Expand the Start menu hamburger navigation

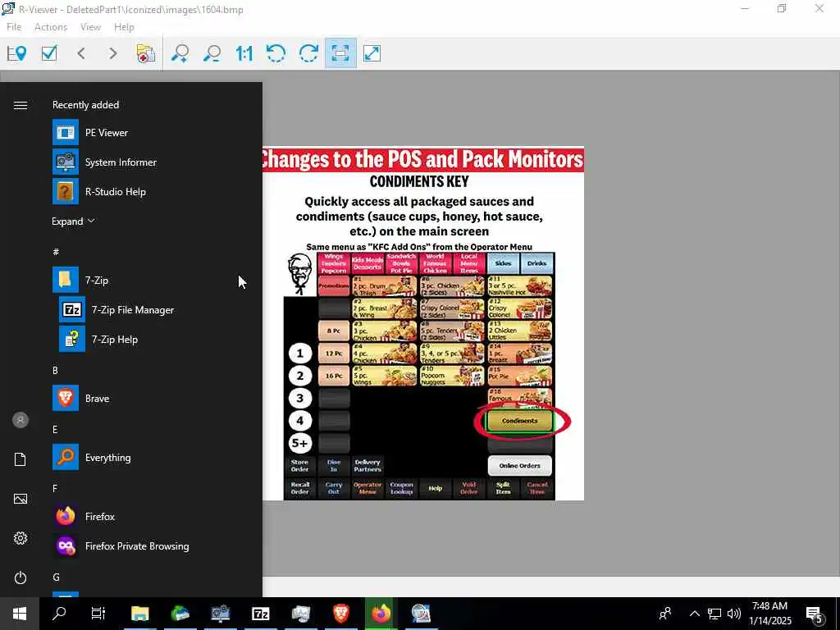[21, 105]
